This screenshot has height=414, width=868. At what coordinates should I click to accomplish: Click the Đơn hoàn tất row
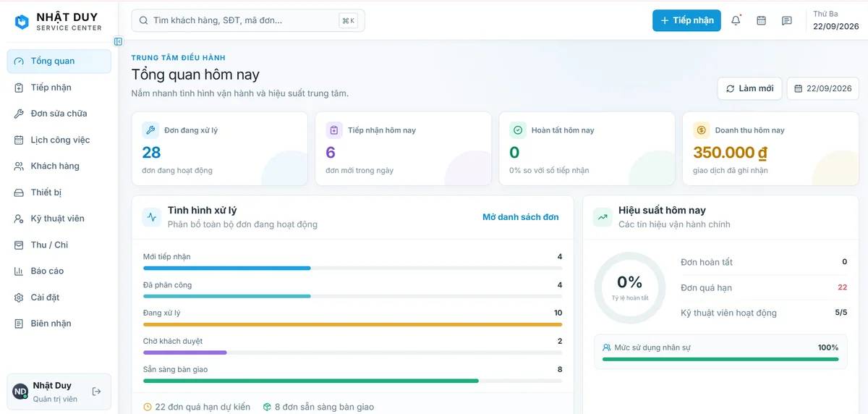(764, 262)
